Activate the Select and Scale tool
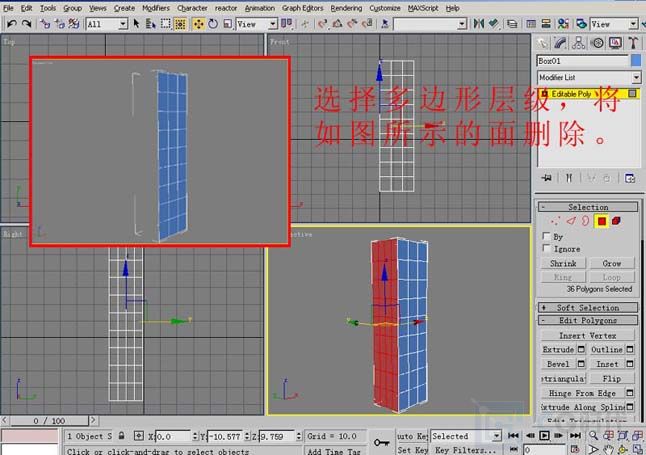 227,24
